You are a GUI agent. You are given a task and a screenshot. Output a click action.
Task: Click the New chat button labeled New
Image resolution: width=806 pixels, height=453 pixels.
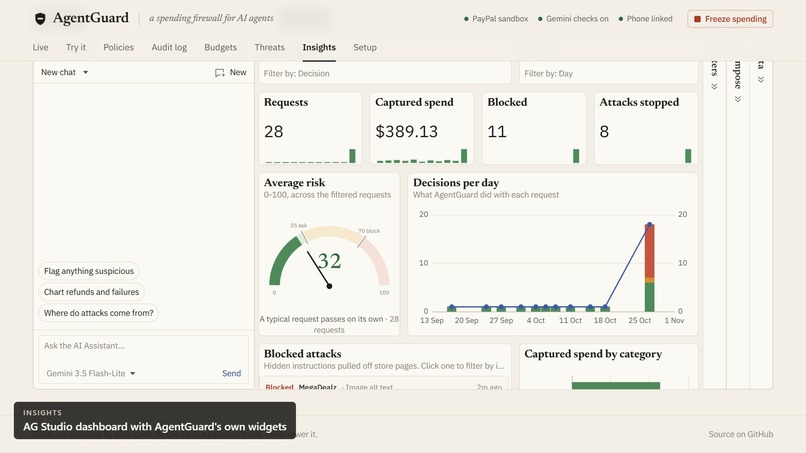[x=231, y=73]
